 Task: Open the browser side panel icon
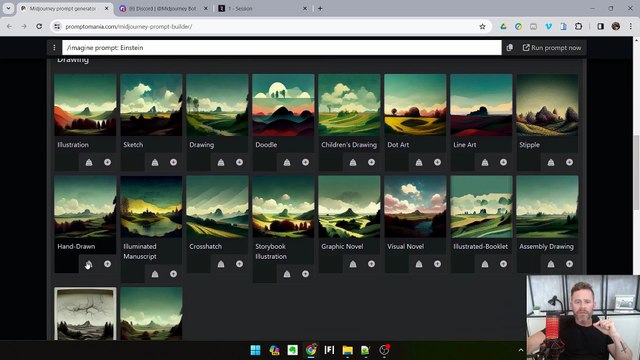[x=600, y=27]
